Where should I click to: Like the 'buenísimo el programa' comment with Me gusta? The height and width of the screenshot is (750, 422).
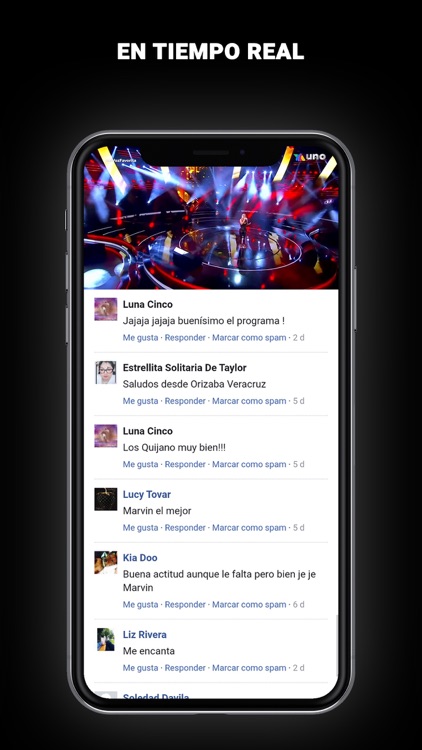click(140, 338)
